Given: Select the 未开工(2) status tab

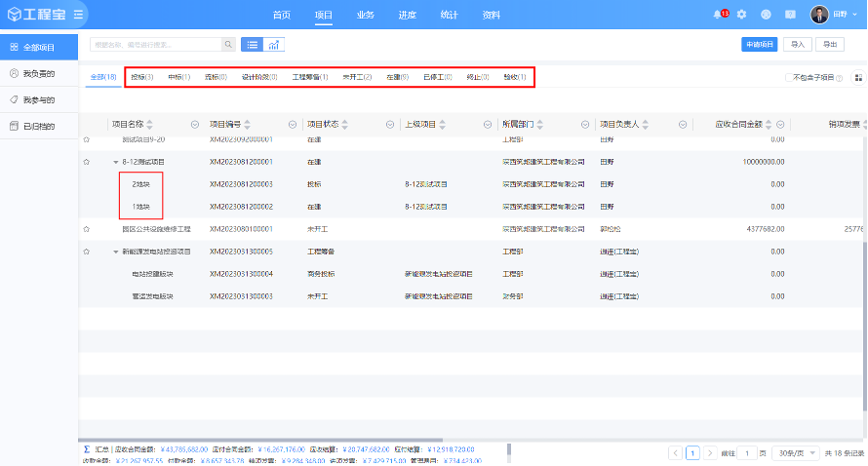Looking at the screenshot, I should pyautogui.click(x=357, y=77).
